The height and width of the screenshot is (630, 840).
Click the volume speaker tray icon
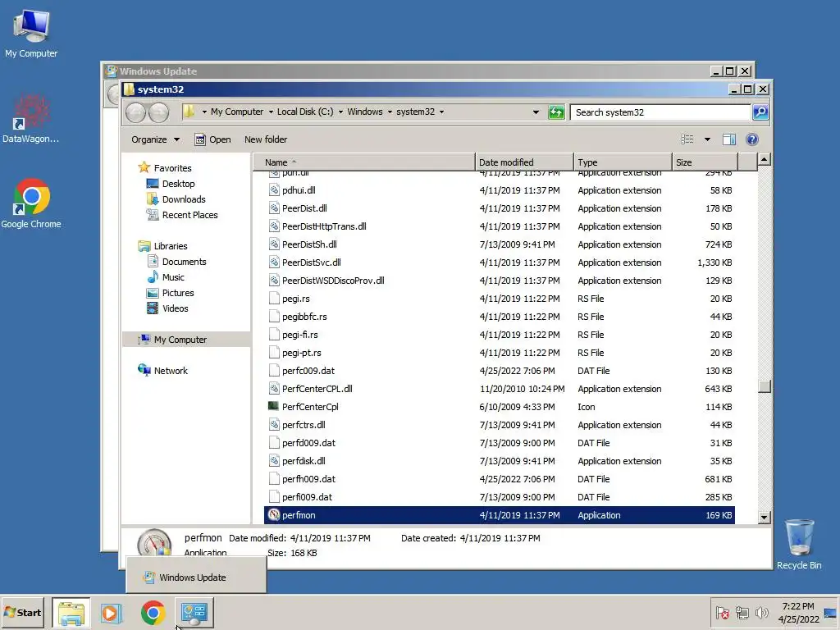point(761,612)
